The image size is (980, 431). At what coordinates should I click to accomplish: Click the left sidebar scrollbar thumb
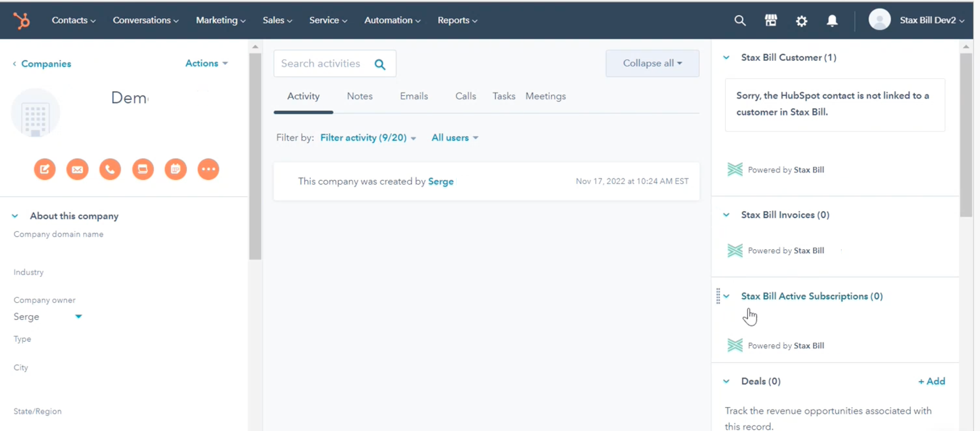tap(255, 156)
